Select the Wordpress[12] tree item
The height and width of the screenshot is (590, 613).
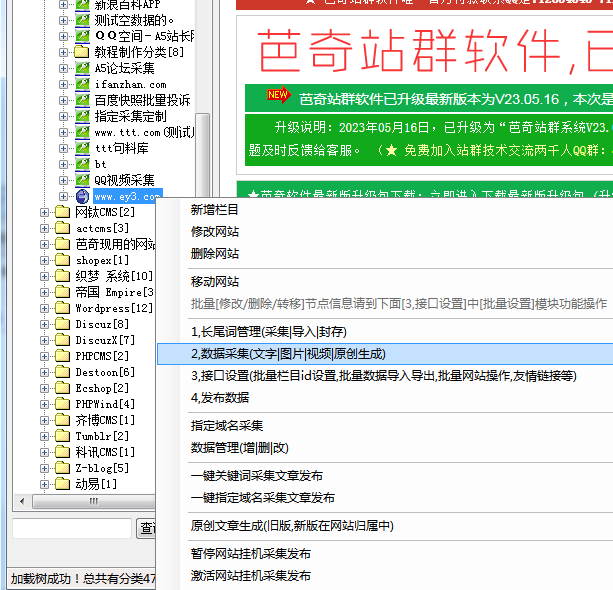point(114,308)
